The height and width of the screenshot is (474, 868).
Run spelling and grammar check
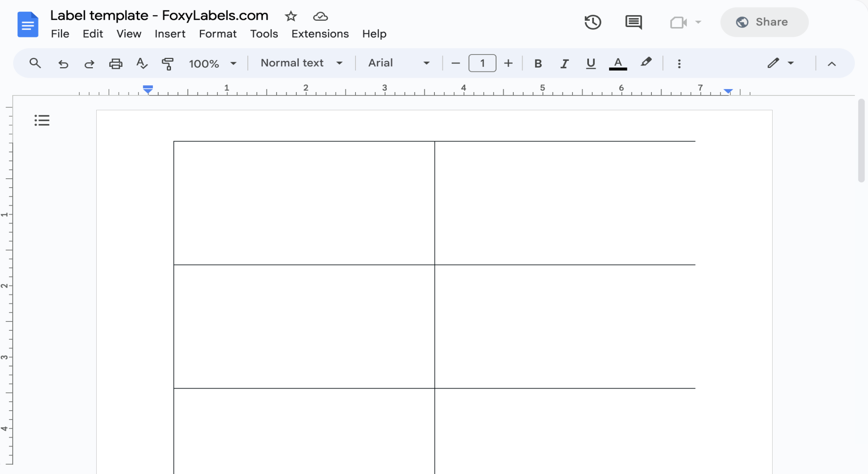[x=142, y=63]
